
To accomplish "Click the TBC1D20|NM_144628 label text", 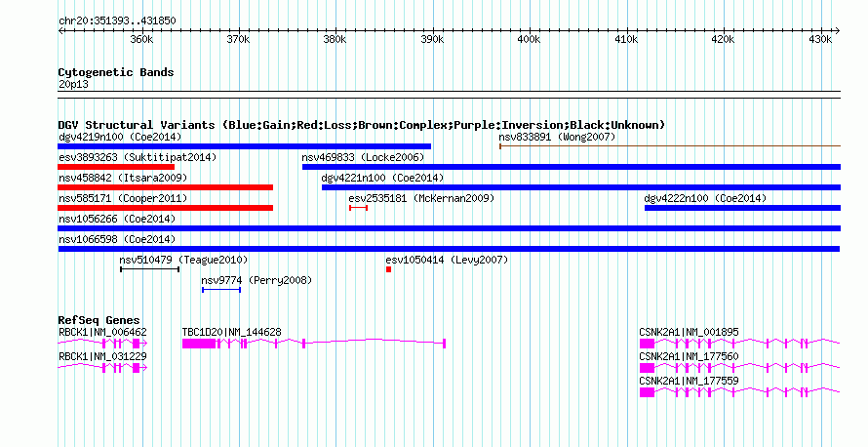I will (231, 333).
